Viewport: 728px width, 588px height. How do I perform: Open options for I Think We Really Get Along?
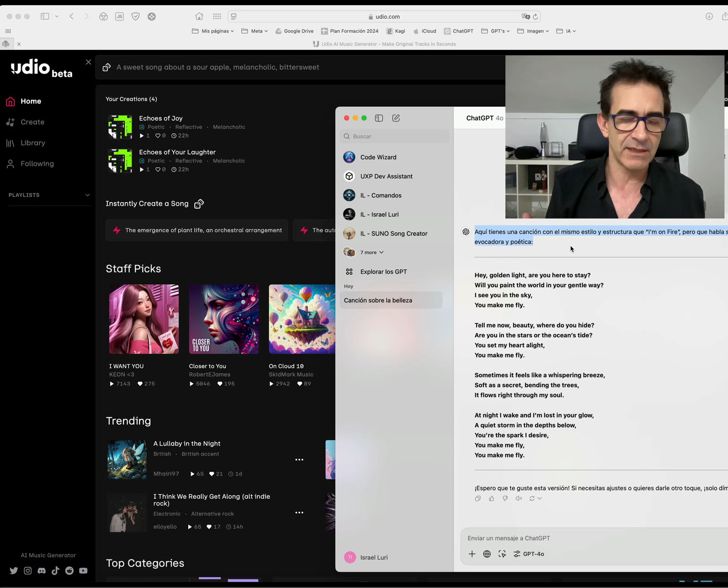[299, 513]
